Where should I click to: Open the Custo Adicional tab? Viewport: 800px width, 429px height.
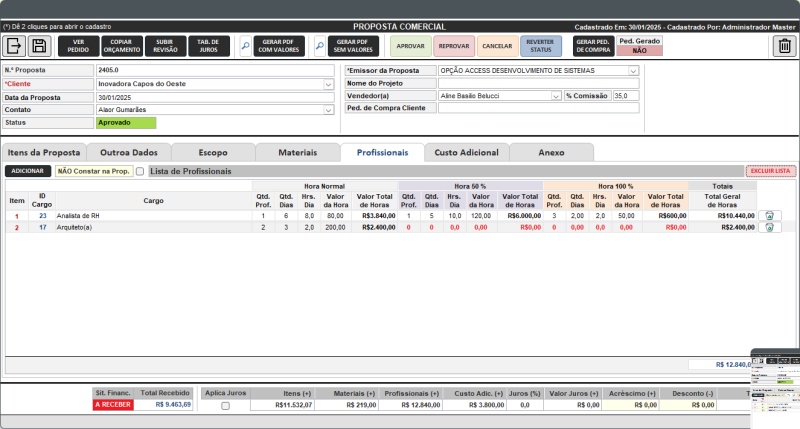[467, 152]
